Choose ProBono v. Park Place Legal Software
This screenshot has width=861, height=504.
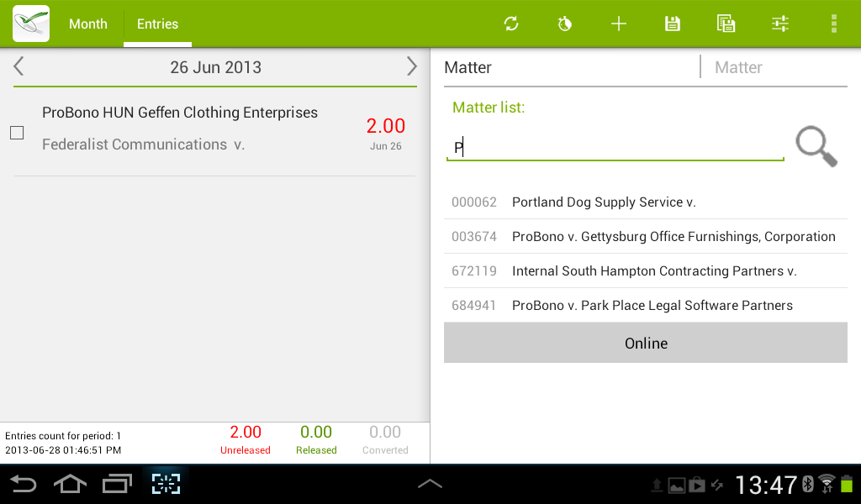point(646,305)
